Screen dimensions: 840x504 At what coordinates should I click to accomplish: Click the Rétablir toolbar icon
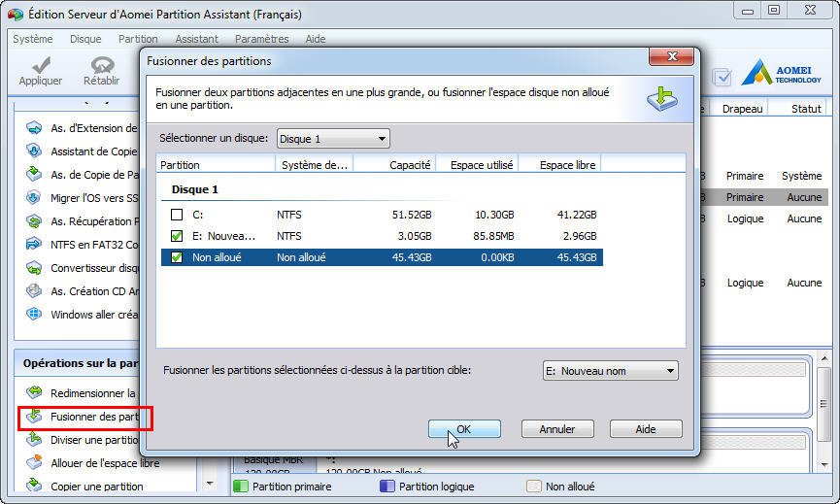click(x=102, y=65)
